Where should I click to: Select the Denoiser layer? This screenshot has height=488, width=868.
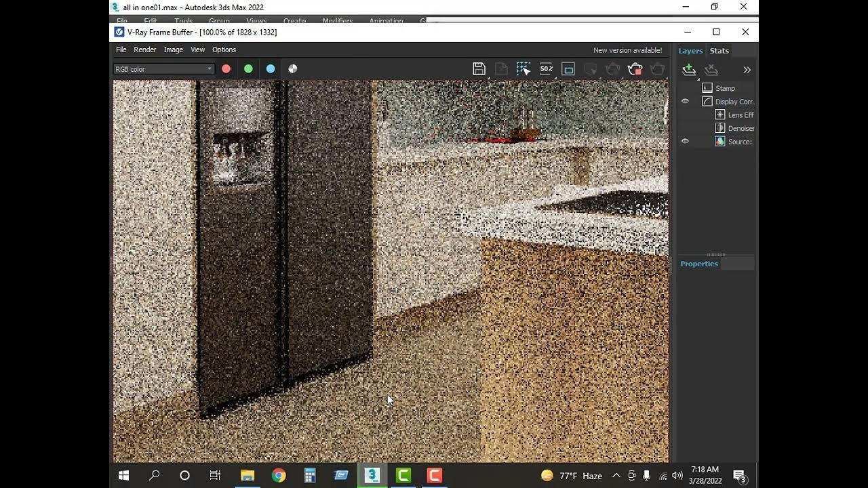(741, 128)
